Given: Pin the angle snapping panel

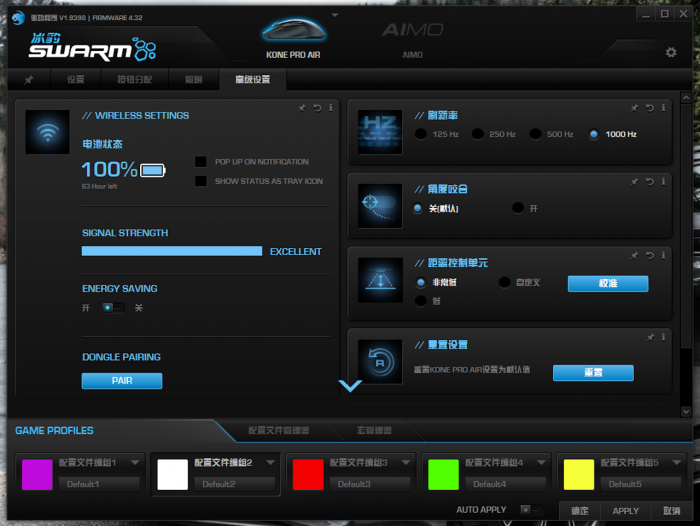Looking at the screenshot, I should [x=634, y=182].
